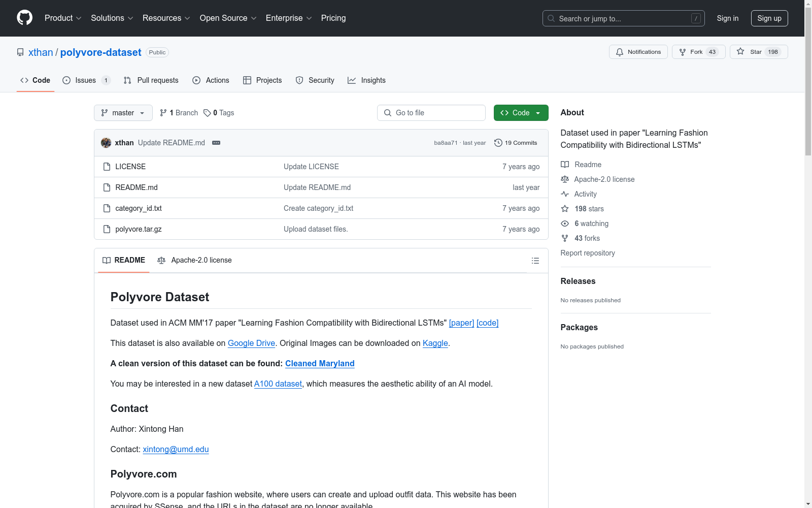The height and width of the screenshot is (508, 812).
Task: Click the Fork icon button
Action: 683,52
